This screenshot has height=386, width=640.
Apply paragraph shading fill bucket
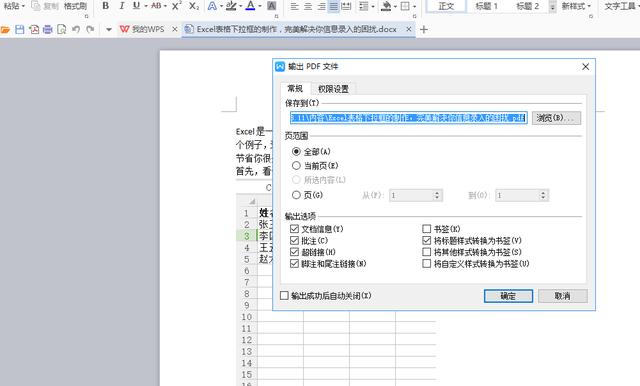385,6
